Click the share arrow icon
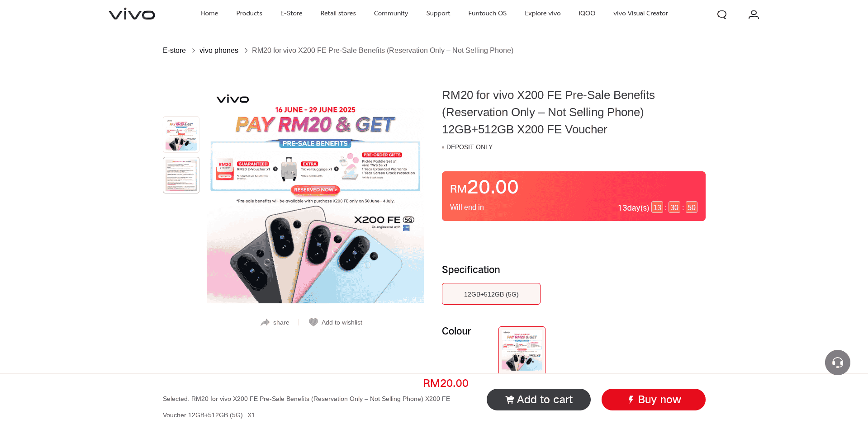This screenshot has width=868, height=424. (x=265, y=322)
